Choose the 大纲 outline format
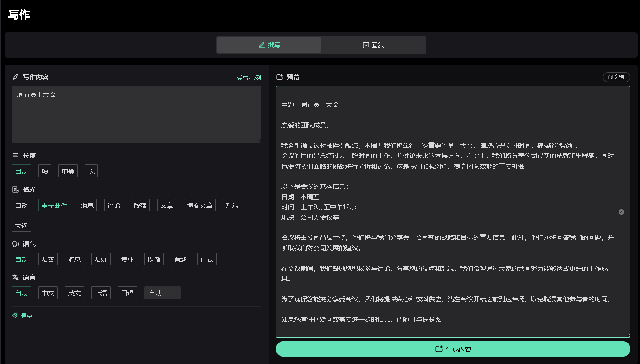640x364 pixels. [21, 226]
